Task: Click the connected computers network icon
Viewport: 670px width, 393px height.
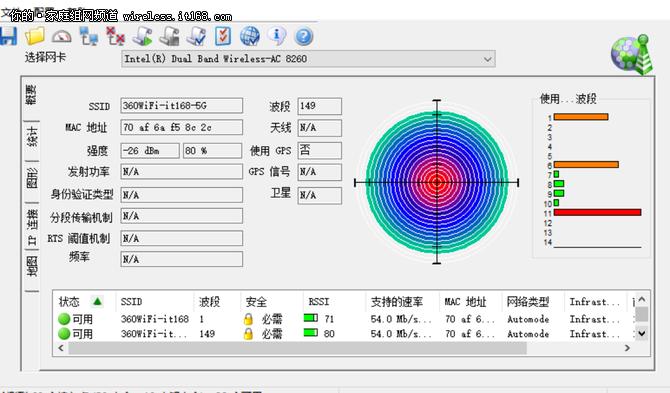Action: coord(89,36)
